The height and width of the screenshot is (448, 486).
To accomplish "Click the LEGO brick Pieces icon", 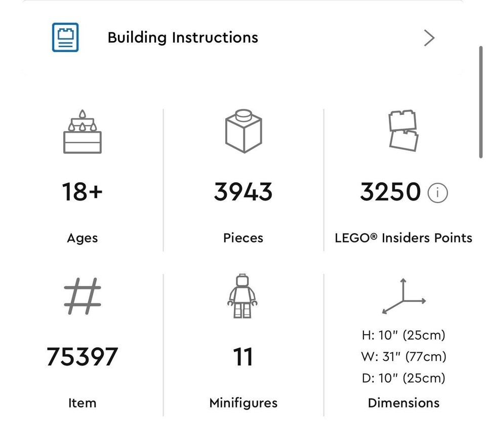I will tap(243, 131).
